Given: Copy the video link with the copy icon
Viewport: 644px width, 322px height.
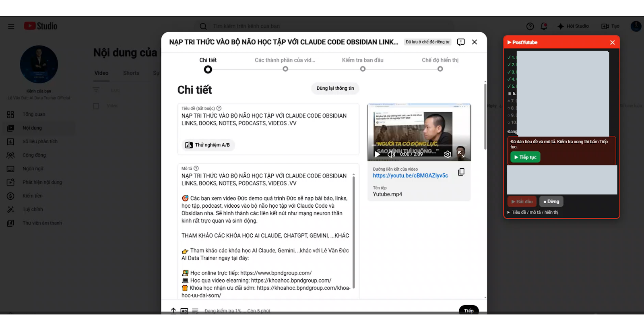Looking at the screenshot, I should pyautogui.click(x=461, y=172).
